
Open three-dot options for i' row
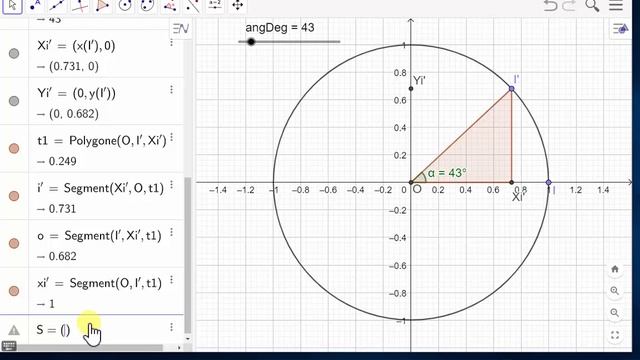click(x=171, y=185)
